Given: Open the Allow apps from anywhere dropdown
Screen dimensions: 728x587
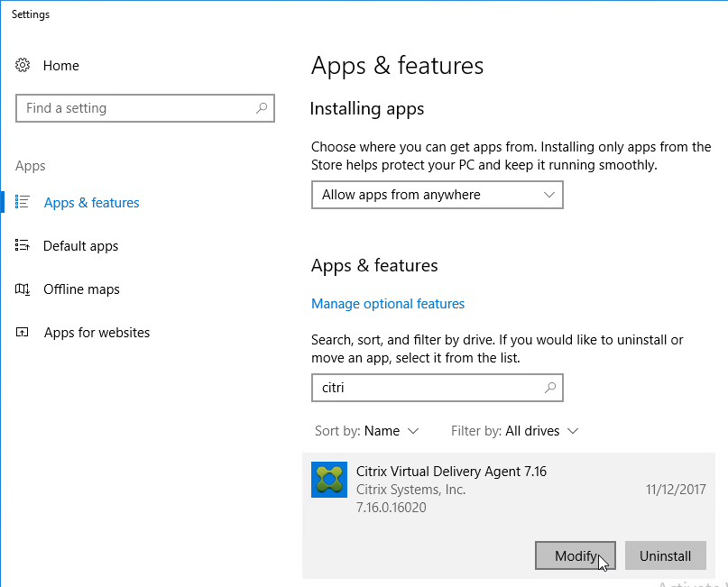Looking at the screenshot, I should coord(438,195).
